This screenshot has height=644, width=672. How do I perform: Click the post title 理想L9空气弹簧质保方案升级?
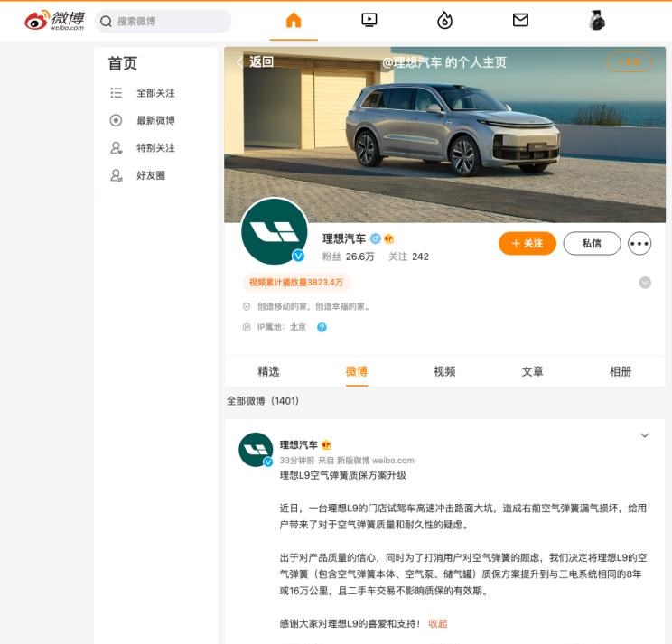pyautogui.click(x=343, y=475)
